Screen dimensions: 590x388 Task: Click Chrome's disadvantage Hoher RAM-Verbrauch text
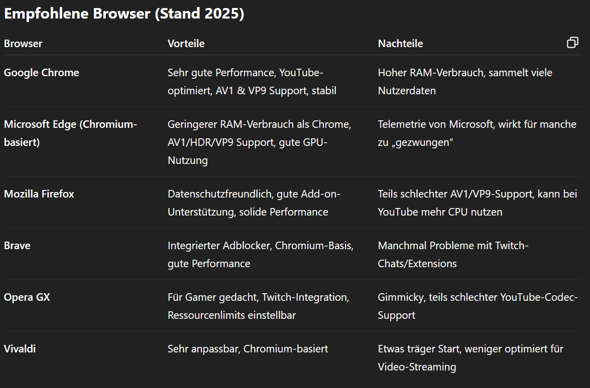coord(465,82)
